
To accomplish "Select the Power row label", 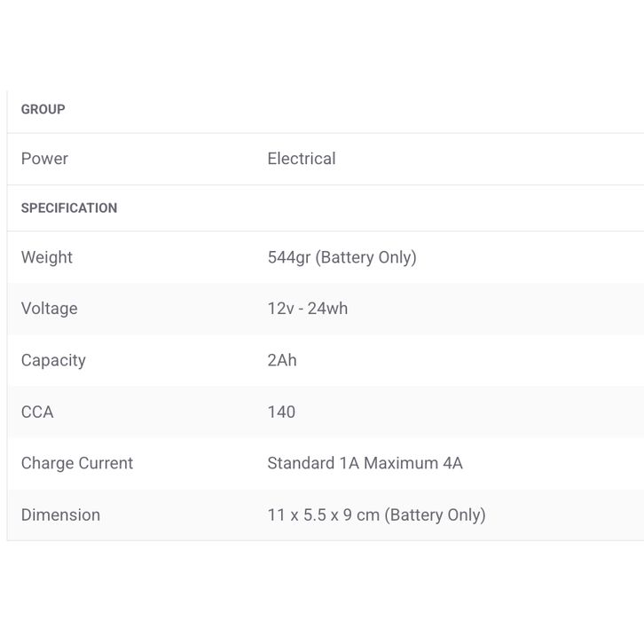I will (x=44, y=159).
